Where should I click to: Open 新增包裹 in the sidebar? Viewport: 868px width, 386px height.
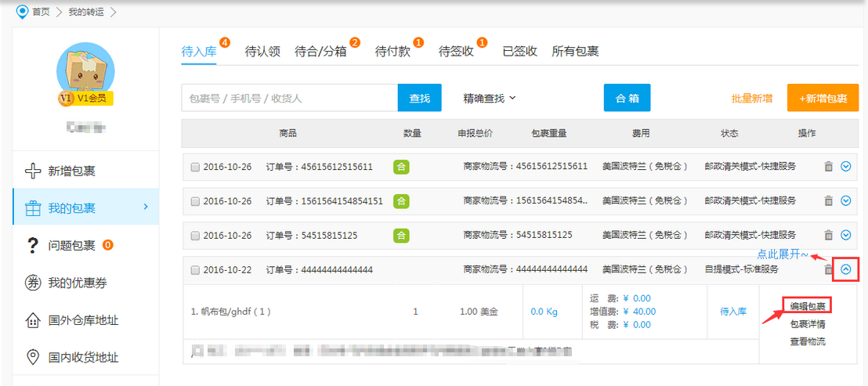coord(71,171)
